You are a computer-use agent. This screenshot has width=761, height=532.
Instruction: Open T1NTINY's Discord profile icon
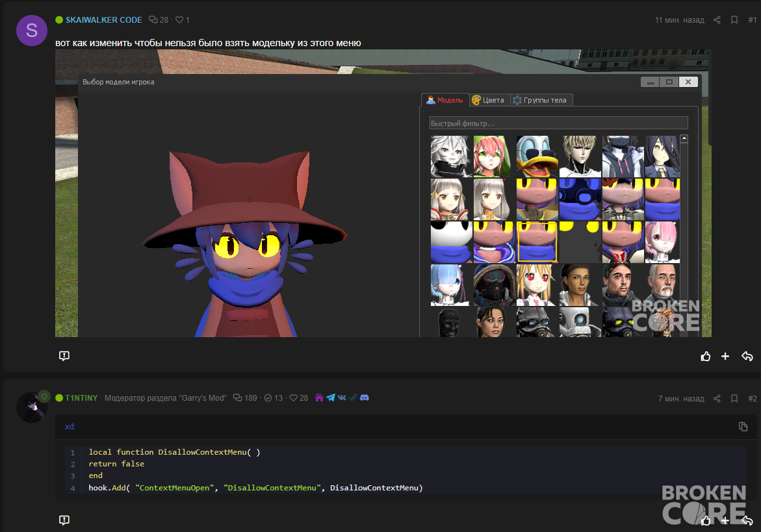click(x=365, y=398)
